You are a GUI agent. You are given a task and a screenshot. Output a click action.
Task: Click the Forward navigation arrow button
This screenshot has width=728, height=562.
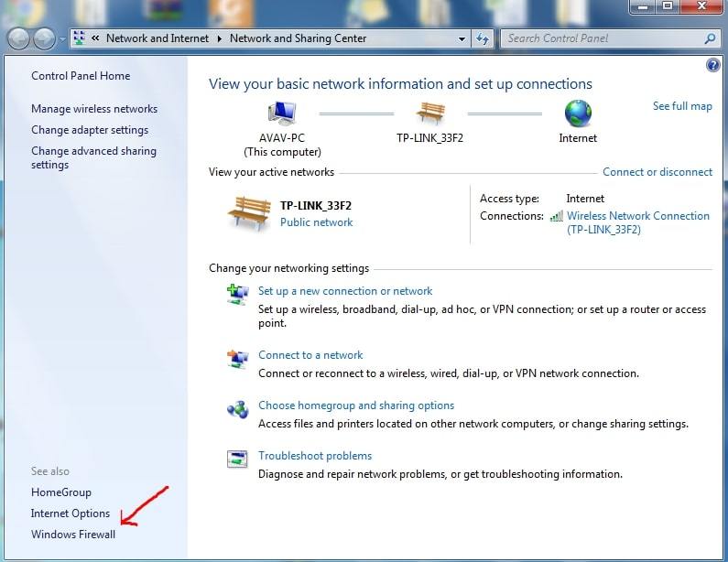coord(45,39)
